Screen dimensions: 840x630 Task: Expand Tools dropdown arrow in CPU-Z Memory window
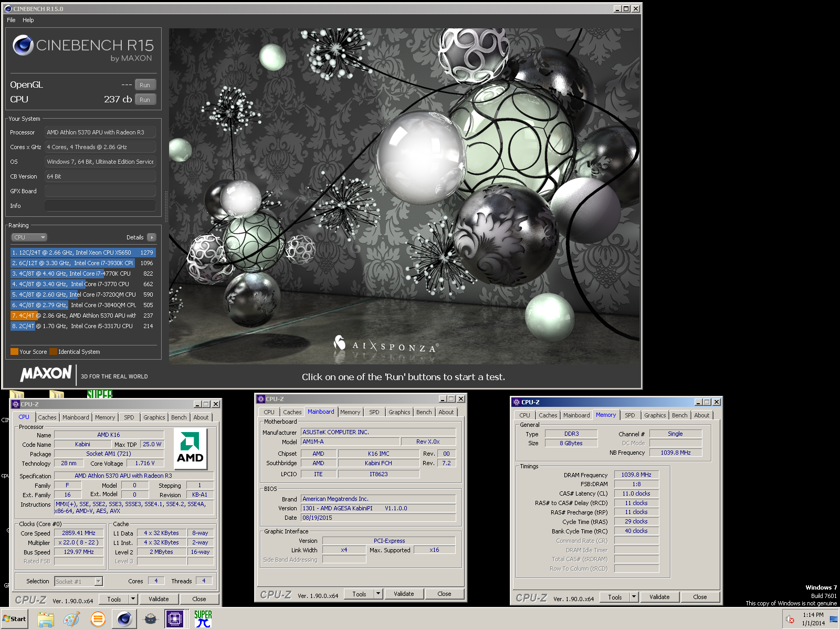point(634,597)
